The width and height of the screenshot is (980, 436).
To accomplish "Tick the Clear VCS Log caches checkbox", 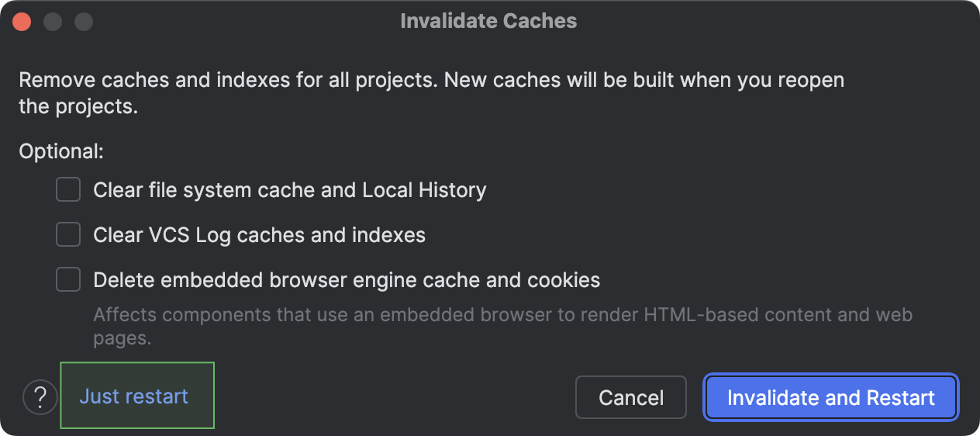I will point(68,234).
